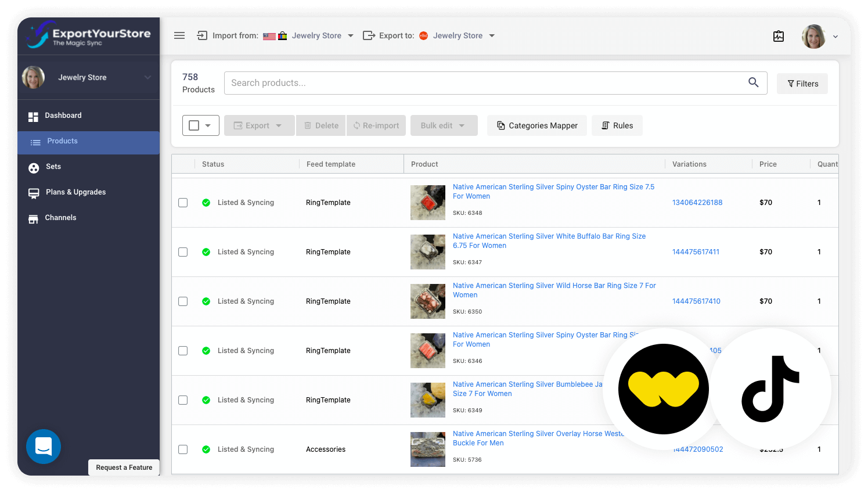868x493 pixels.
Task: Click the Feed template column header
Action: [x=331, y=164]
